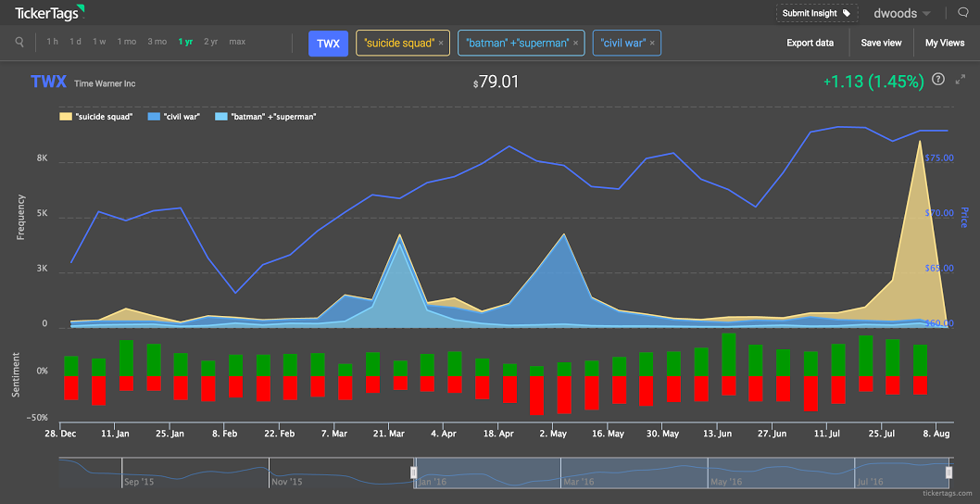Screen dimensions: 980x504
Task: Click the right navigator range handle
Action: tap(949, 472)
